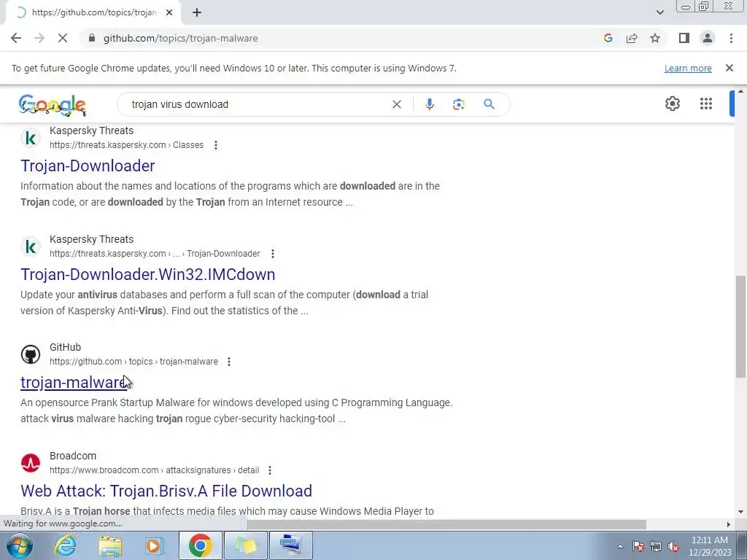Click the vertical scrollbar thumb
747x560 pixels.
point(741,326)
